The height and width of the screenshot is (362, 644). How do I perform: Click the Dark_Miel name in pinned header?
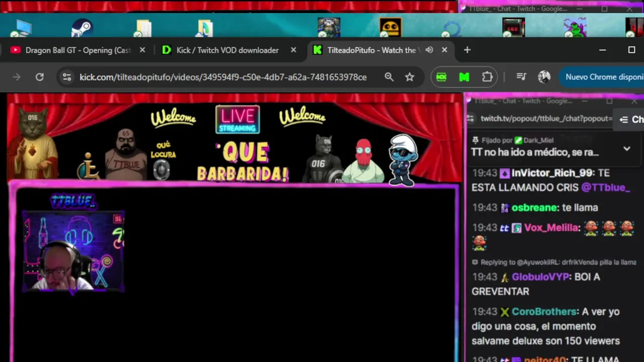pyautogui.click(x=538, y=140)
